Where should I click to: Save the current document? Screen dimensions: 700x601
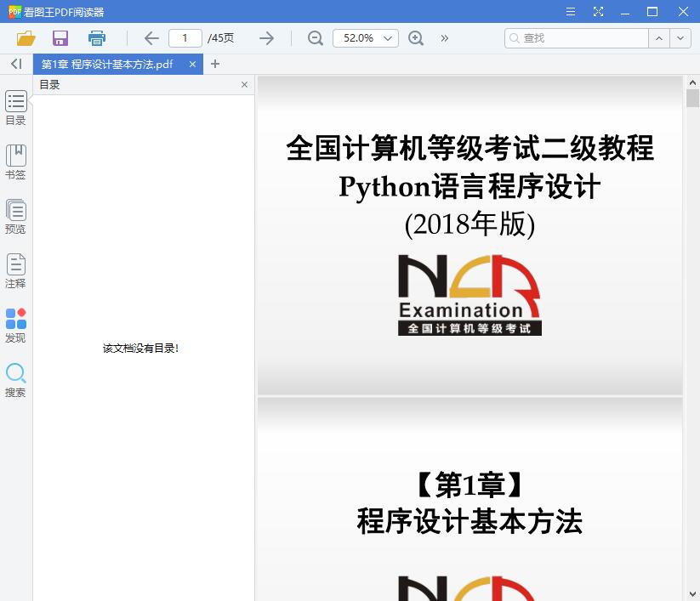[60, 38]
